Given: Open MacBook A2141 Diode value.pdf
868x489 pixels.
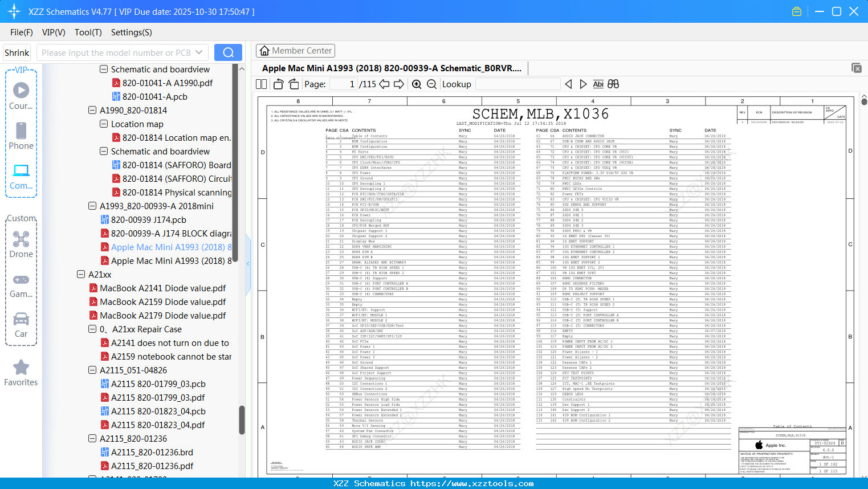Looking at the screenshot, I should (x=157, y=288).
